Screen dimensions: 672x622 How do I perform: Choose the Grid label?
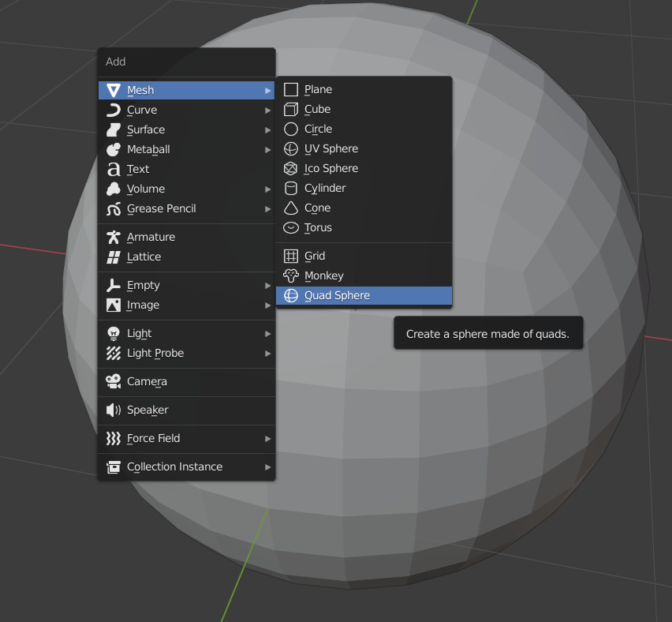click(315, 256)
